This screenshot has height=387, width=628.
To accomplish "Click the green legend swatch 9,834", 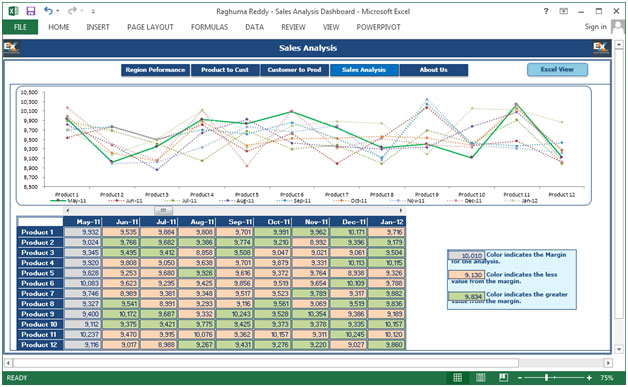I will 466,296.
